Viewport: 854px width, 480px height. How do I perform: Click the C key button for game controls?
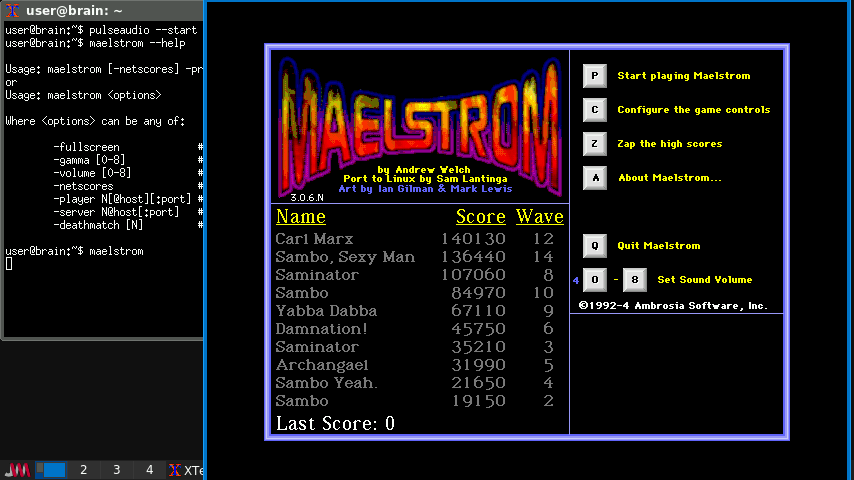click(x=595, y=110)
